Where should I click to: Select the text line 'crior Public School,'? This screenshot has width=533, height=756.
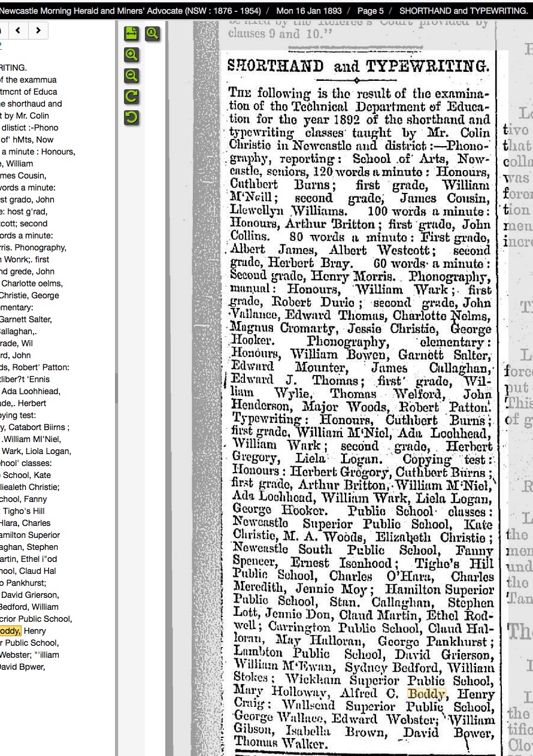36,619
